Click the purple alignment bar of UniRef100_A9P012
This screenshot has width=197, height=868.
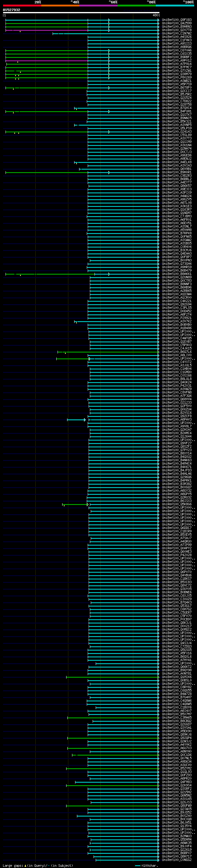click(x=47, y=61)
